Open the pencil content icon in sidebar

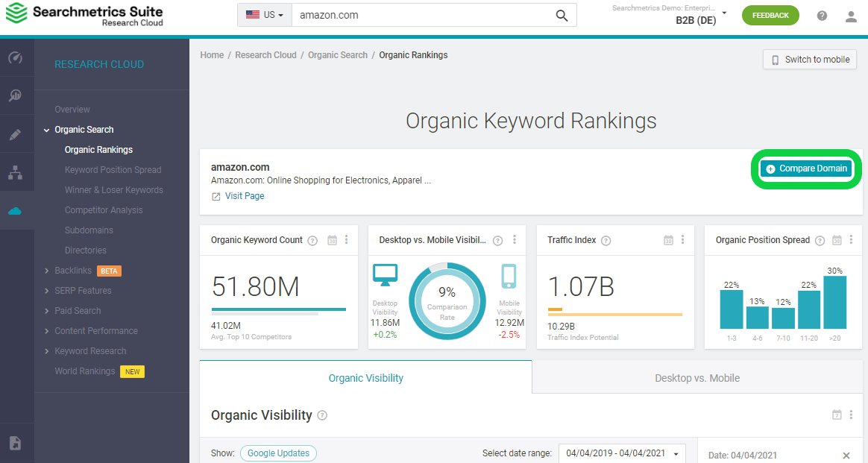pyautogui.click(x=16, y=134)
